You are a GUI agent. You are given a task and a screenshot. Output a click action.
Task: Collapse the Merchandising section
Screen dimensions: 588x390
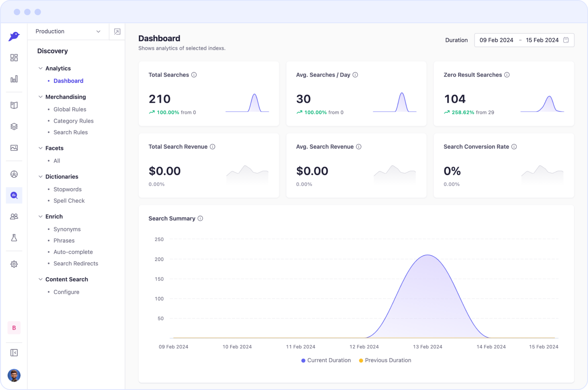(x=40, y=97)
